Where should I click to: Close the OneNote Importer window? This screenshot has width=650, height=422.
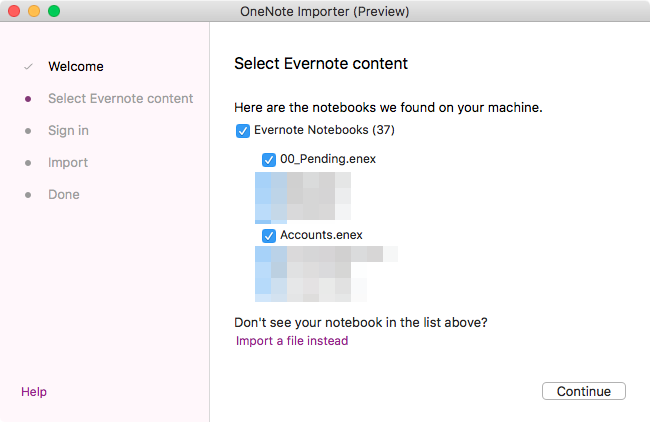pyautogui.click(x=14, y=11)
